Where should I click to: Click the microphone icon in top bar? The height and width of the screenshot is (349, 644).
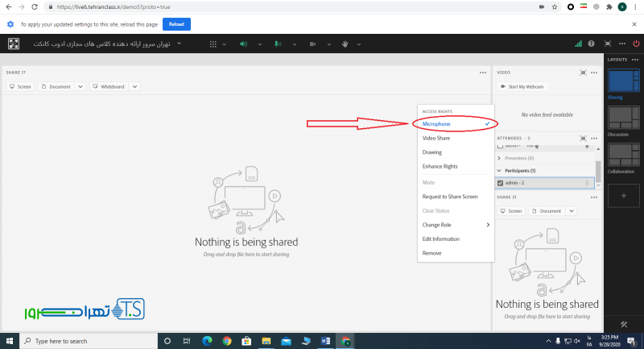[x=276, y=44]
